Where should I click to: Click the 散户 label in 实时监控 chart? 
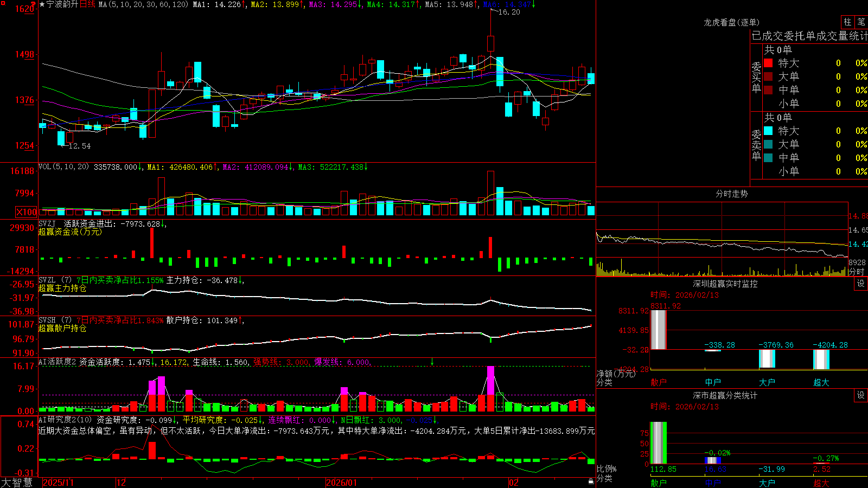tap(659, 382)
